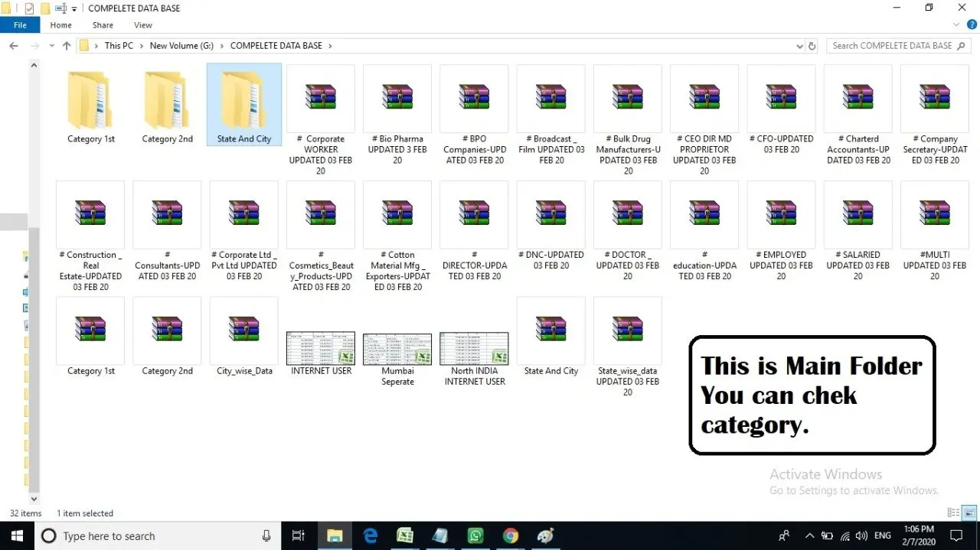Open the Mumbai Seperate Excel file

pyautogui.click(x=397, y=348)
